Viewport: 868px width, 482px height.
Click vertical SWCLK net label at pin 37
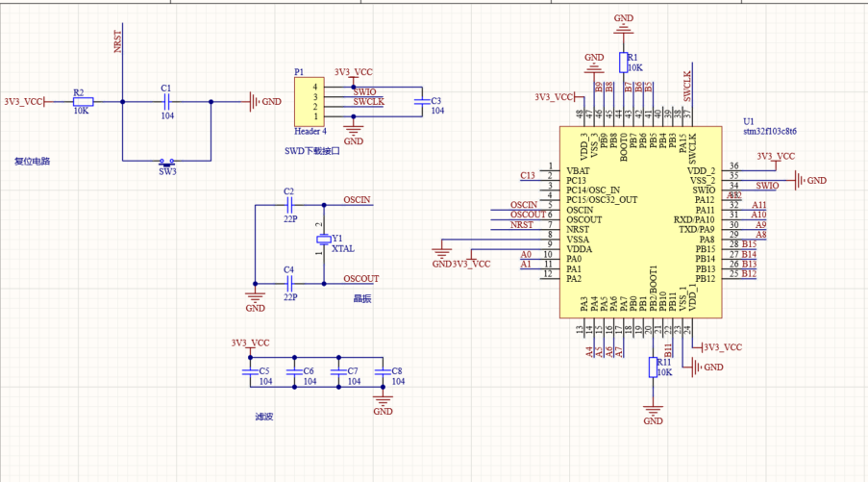(687, 87)
